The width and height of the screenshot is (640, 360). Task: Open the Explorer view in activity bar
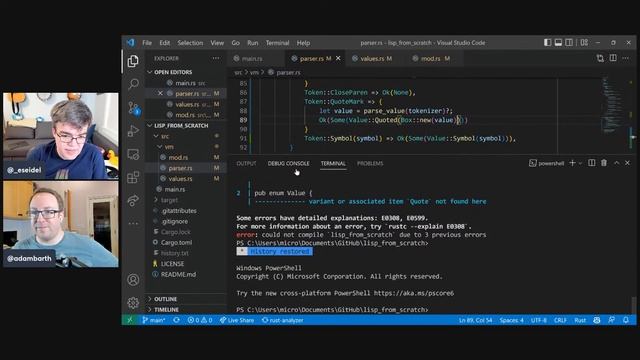click(x=133, y=61)
